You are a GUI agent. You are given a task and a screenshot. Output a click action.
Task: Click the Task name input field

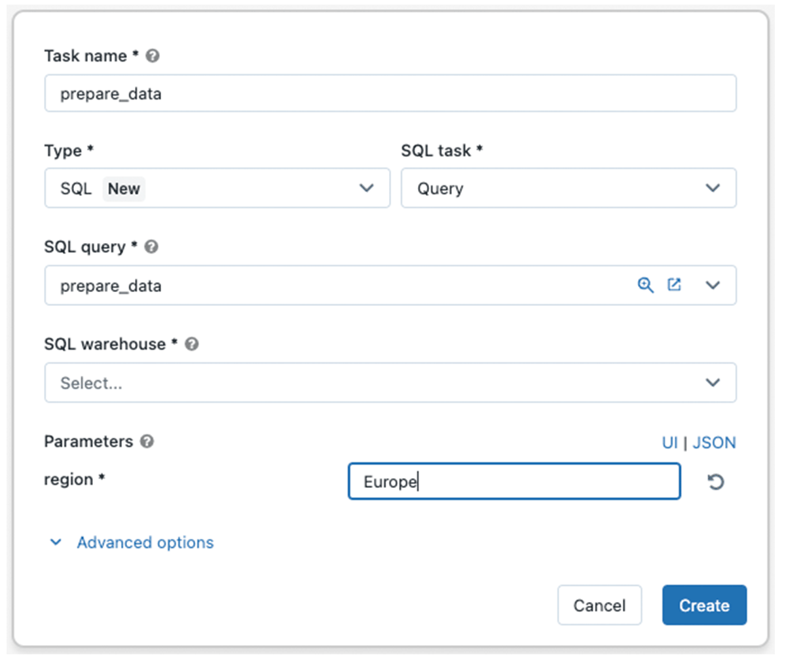390,94
